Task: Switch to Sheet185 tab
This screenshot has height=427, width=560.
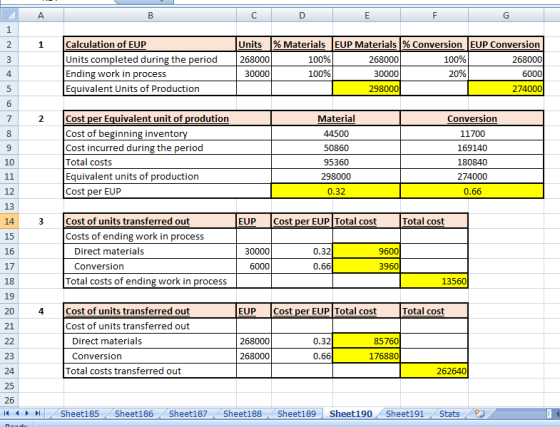Action: pyautogui.click(x=80, y=413)
